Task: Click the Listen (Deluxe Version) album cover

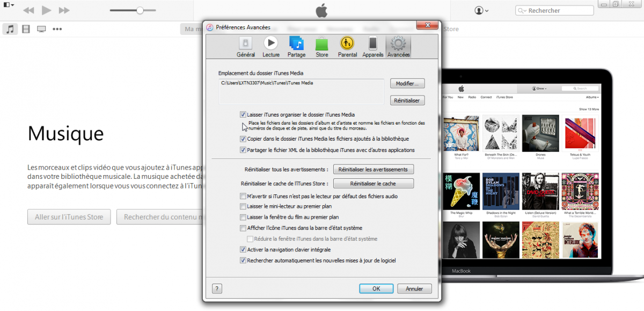Action: [x=539, y=190]
